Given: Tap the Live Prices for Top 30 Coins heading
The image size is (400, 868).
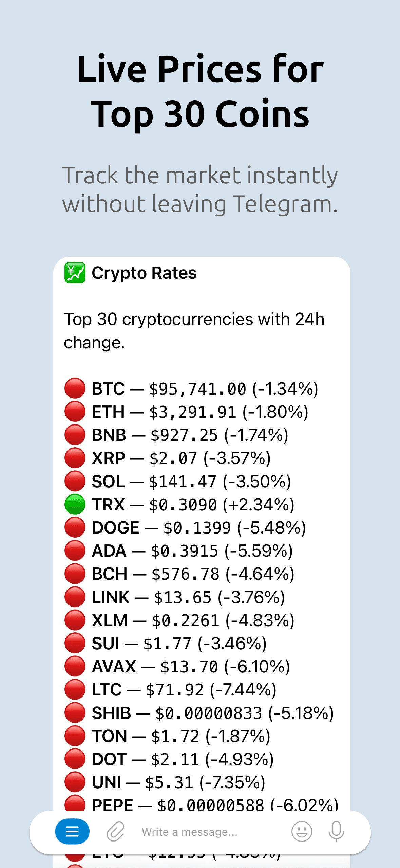Looking at the screenshot, I should [200, 91].
